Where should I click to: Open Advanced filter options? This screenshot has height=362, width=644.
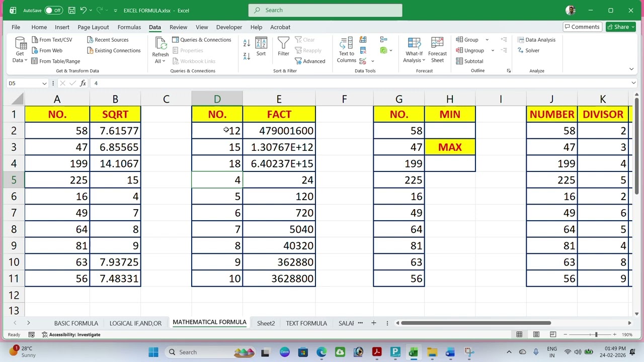pyautogui.click(x=310, y=61)
